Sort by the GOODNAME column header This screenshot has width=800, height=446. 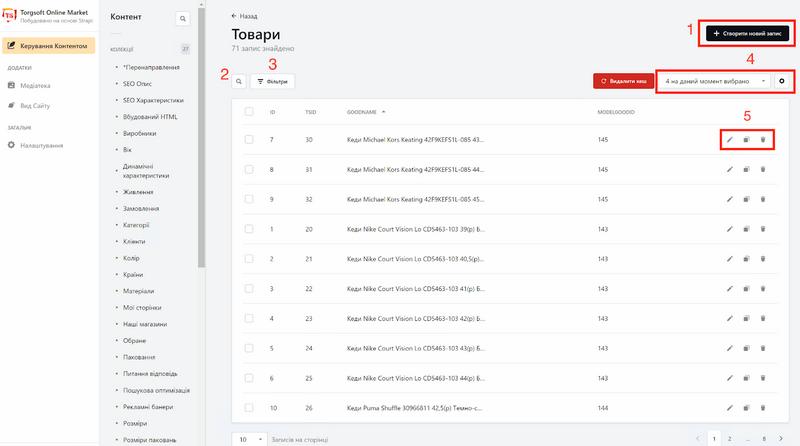(362, 111)
